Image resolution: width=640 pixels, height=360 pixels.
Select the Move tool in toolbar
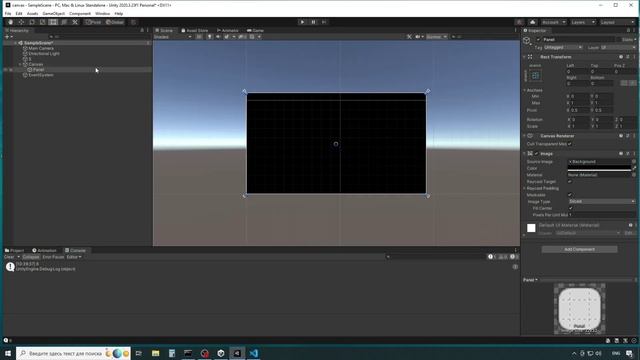(x=21, y=22)
